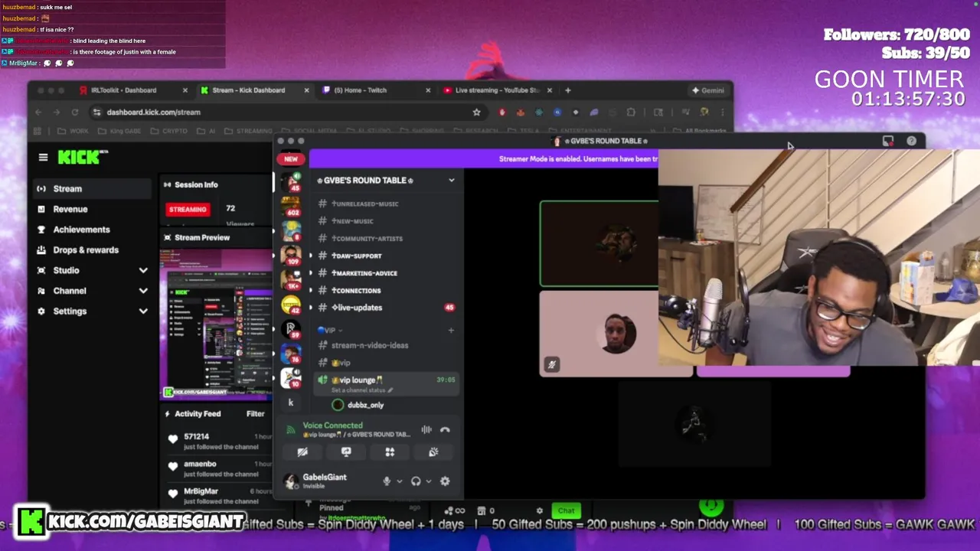Screen dimensions: 980x551
Task: Collapse the VIP channel category
Action: click(331, 330)
